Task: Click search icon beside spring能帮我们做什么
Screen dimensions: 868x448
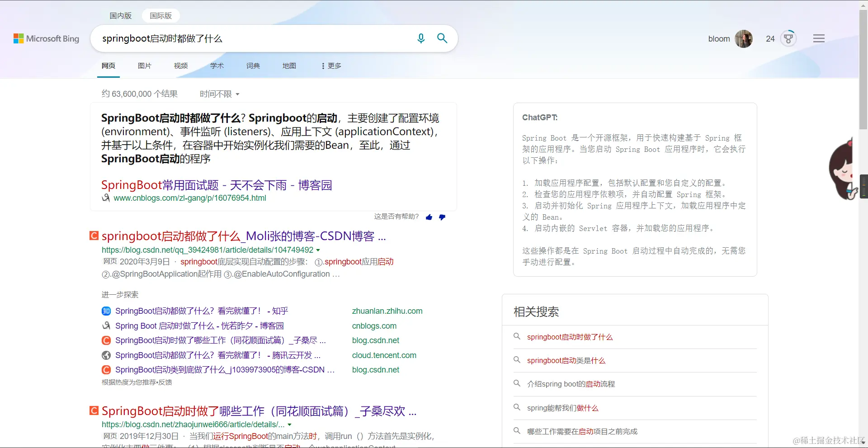Action: point(517,407)
